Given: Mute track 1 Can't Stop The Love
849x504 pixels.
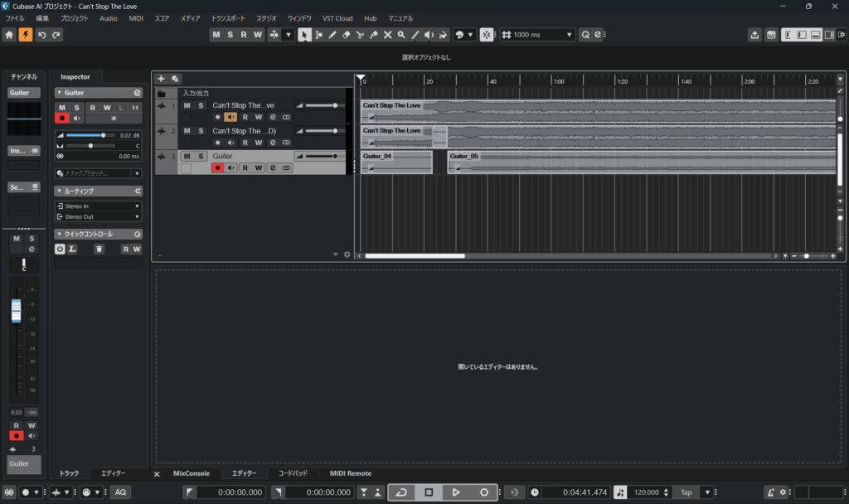Looking at the screenshot, I should pos(187,105).
